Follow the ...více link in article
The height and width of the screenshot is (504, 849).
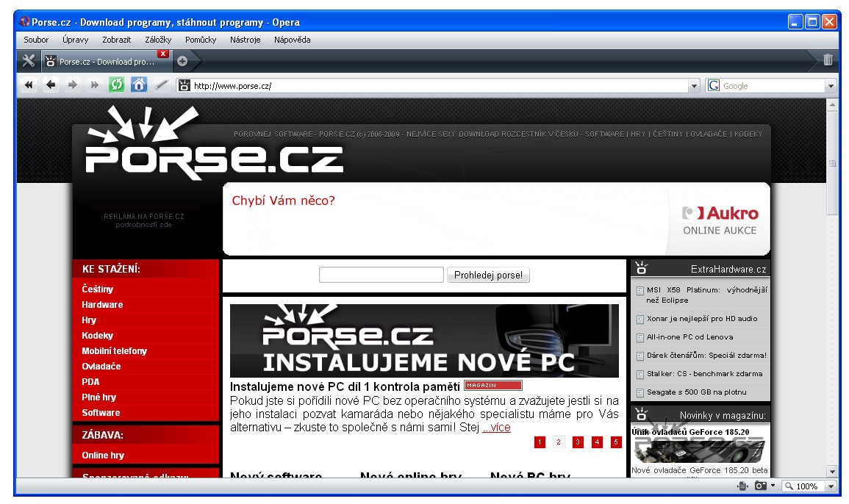tap(496, 427)
